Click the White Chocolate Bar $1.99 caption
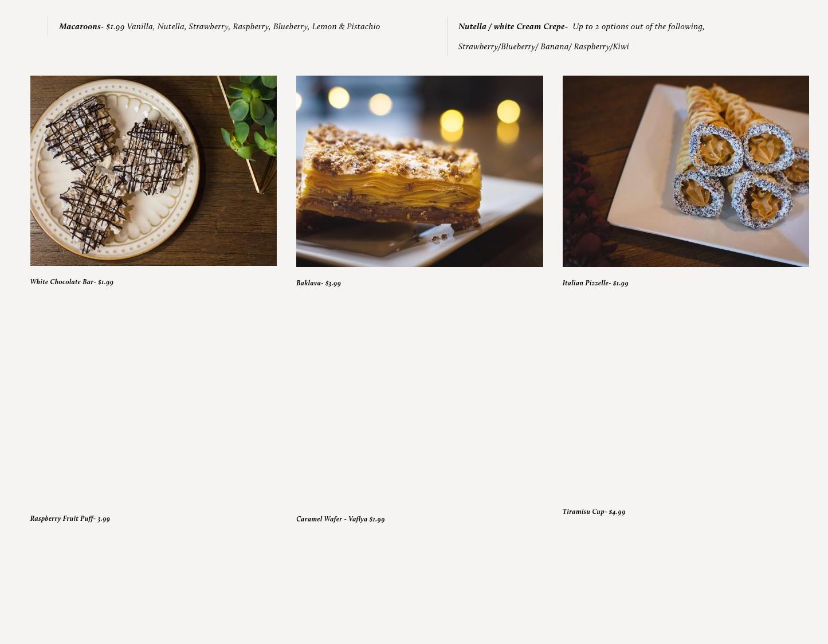 click(x=72, y=282)
